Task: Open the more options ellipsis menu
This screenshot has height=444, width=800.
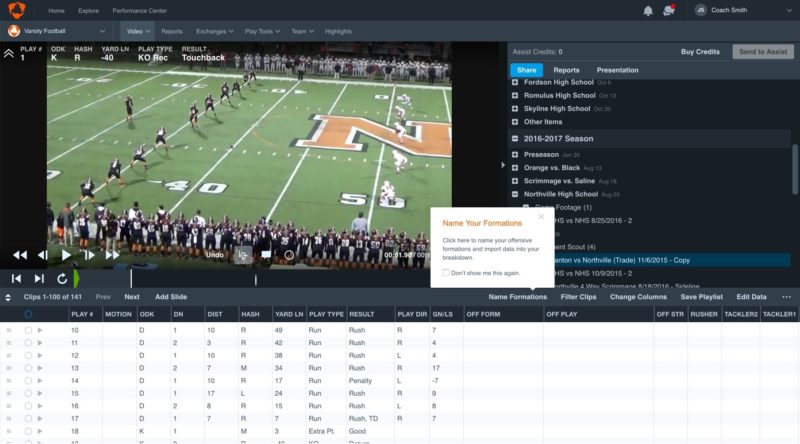Action: (786, 297)
